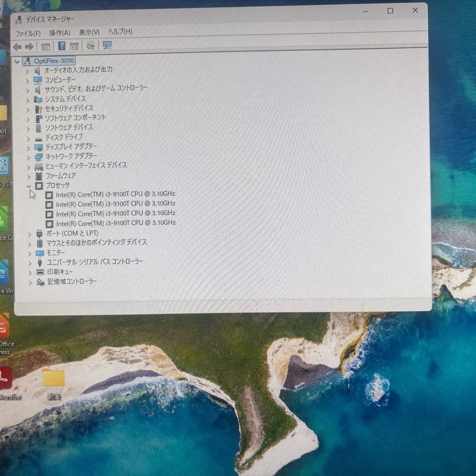Click the Scan for hardware changes icon
The width and height of the screenshot is (476, 476).
(91, 45)
